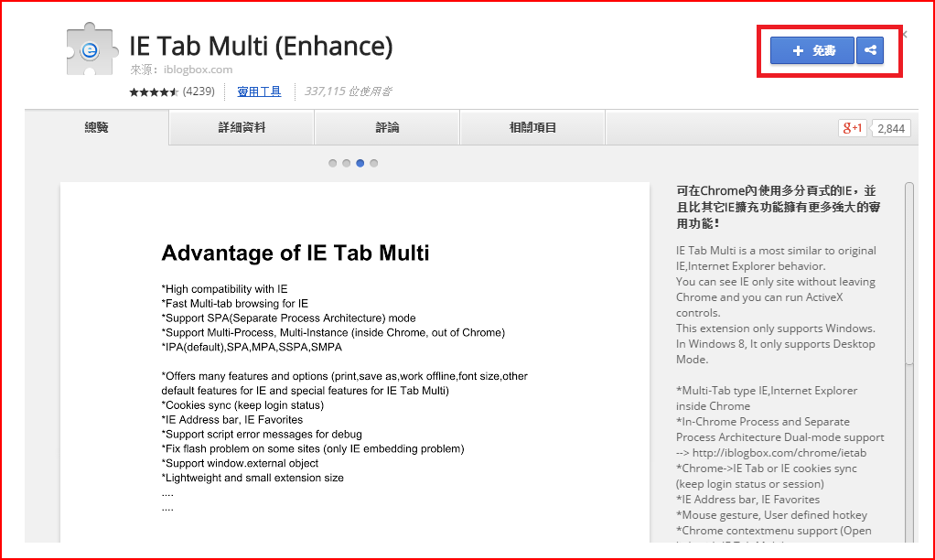This screenshot has height=560, width=935.
Task: Select the first screenshot dot
Action: [333, 163]
